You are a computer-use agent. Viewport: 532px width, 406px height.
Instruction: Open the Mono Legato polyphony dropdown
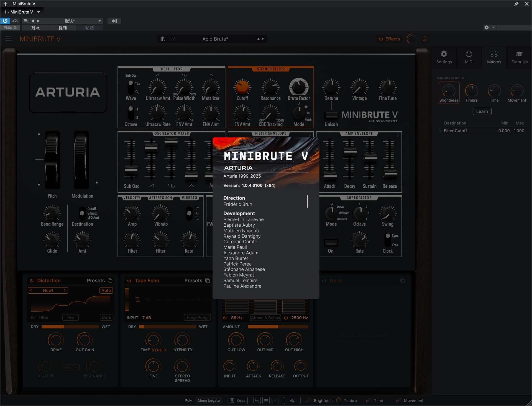(x=209, y=400)
